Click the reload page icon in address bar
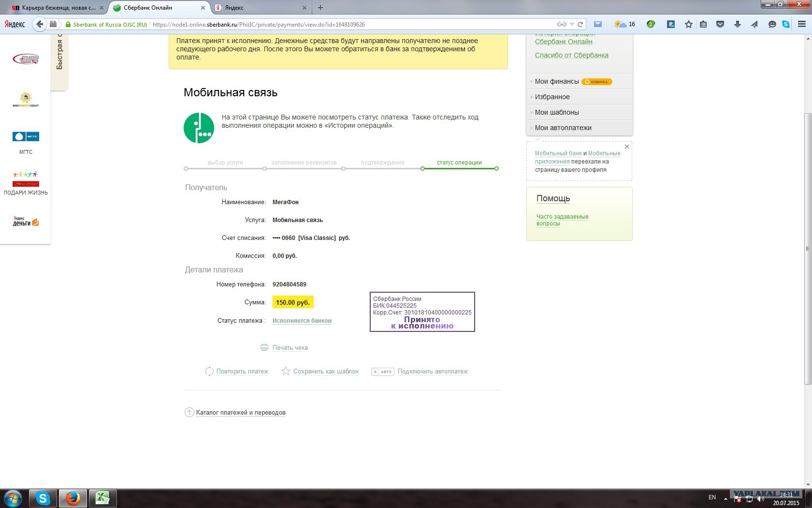Viewport: 812px width, 508px height. pos(580,24)
